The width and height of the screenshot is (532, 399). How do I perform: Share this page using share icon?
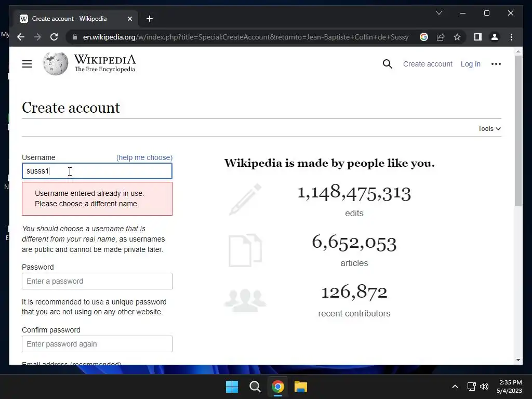pos(441,37)
